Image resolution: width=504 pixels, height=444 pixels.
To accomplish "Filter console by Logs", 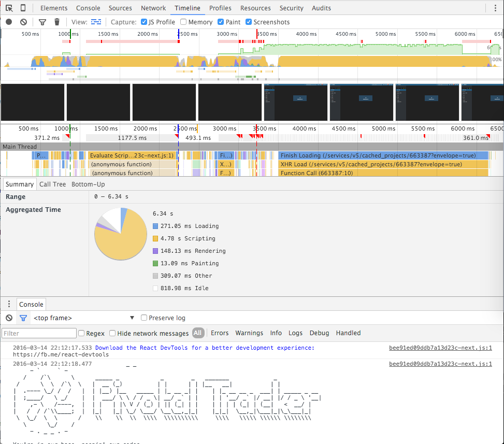I will coord(295,333).
